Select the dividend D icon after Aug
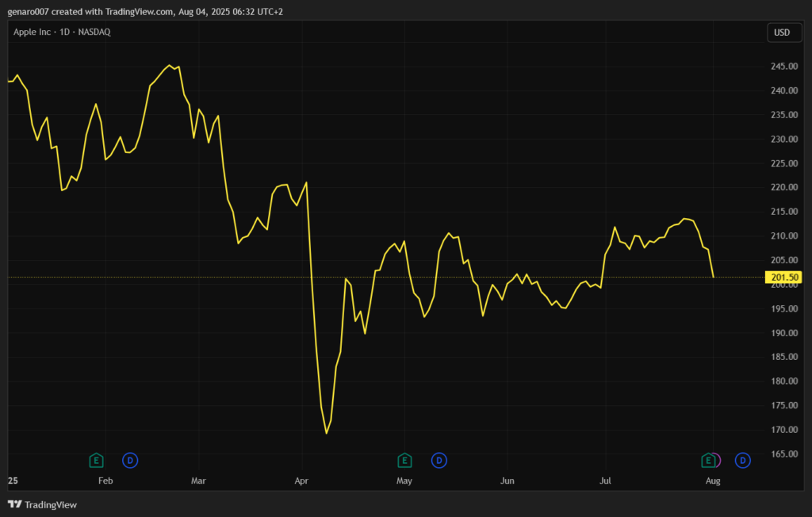This screenshot has height=517, width=812. point(743,460)
